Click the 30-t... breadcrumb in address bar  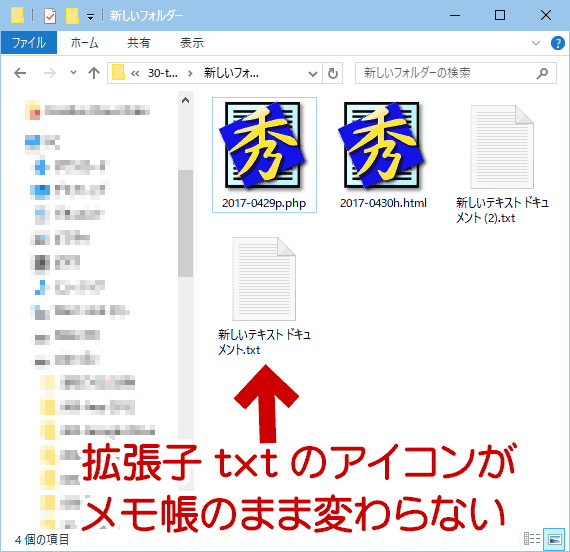162,73
